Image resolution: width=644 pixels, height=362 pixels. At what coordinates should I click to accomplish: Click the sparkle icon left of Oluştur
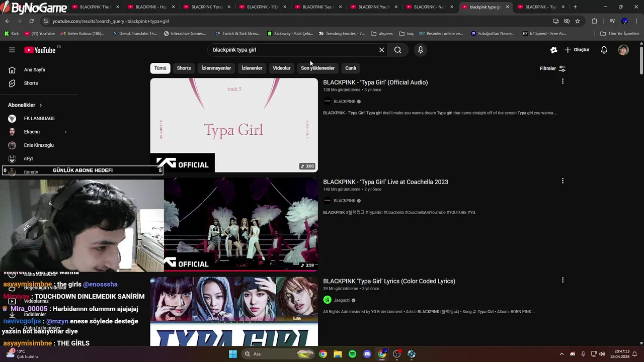553,50
